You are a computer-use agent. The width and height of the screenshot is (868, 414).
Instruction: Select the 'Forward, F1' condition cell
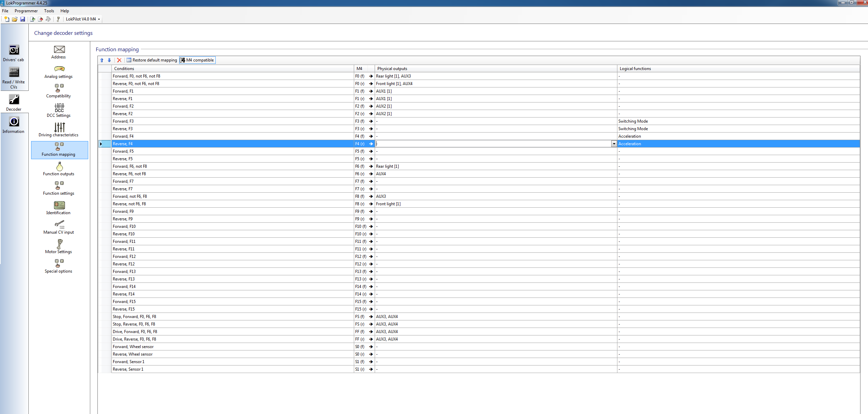tap(232, 91)
